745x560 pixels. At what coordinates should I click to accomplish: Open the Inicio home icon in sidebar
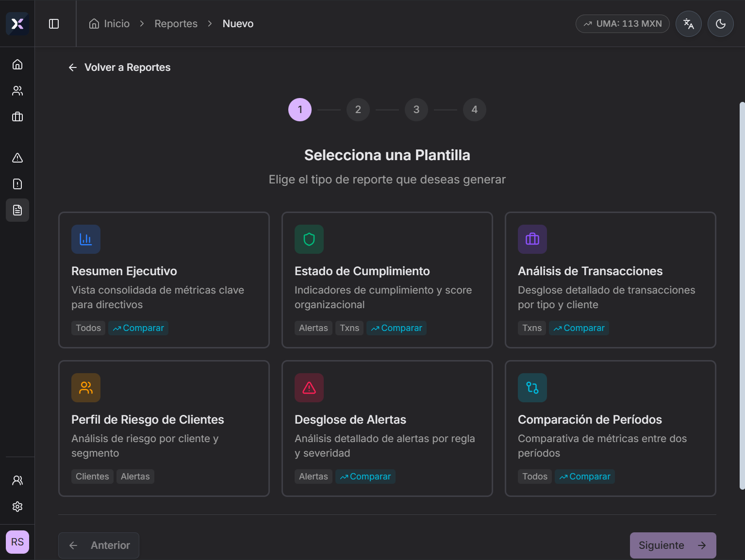17,64
